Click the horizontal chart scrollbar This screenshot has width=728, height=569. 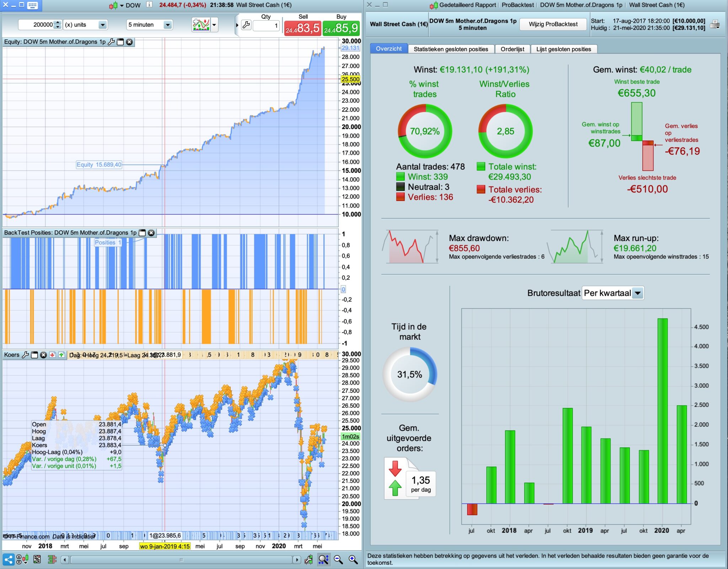pyautogui.click(x=181, y=560)
